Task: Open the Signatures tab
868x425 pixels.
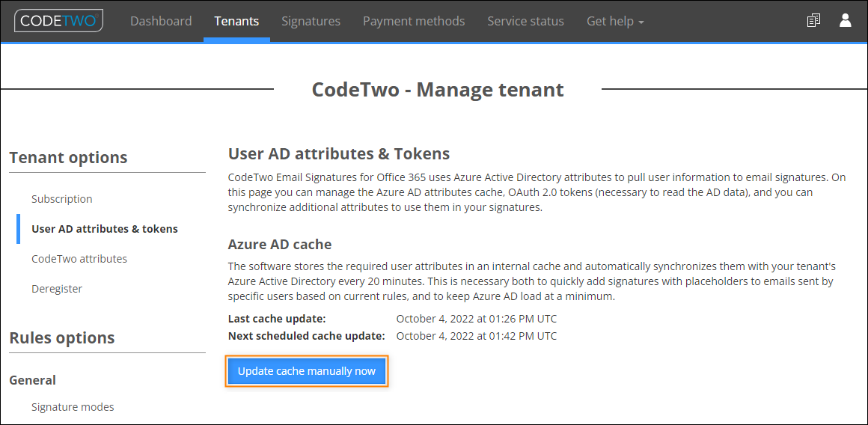Action: tap(311, 21)
